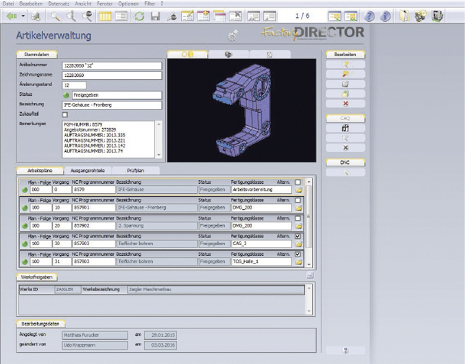This screenshot has height=364, width=465.
Task: Open the Filter menu
Action: 150,4
